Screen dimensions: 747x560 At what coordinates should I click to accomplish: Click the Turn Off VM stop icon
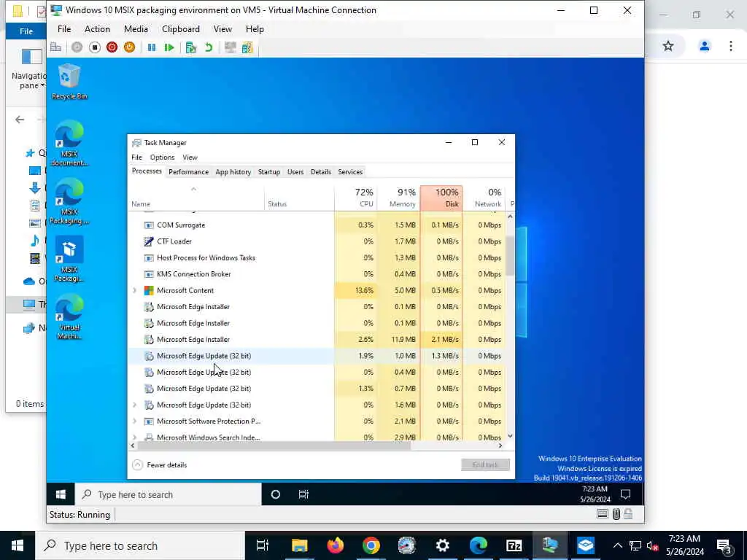point(94,47)
